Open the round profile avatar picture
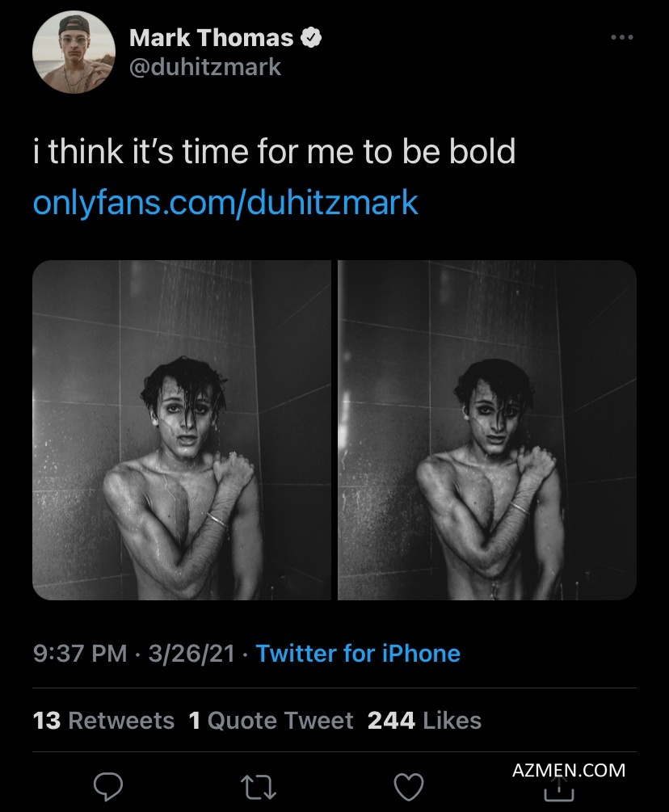Image resolution: width=669 pixels, height=812 pixels. (x=74, y=52)
